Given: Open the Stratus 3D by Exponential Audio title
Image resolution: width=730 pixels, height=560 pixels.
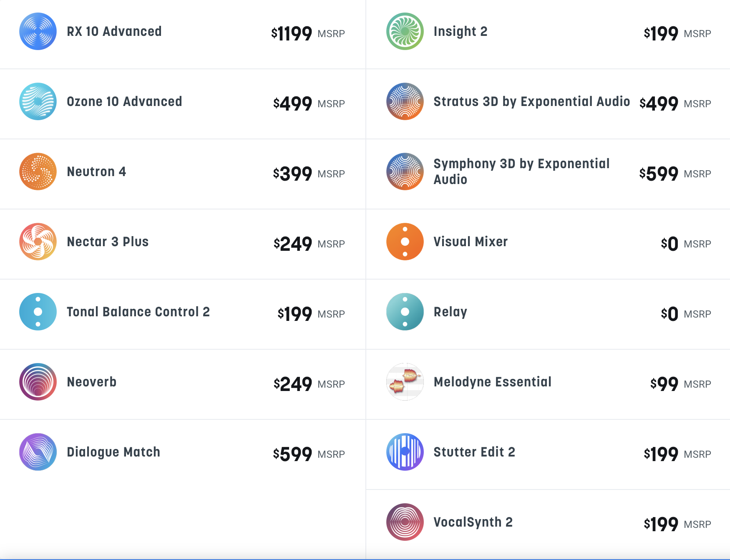Looking at the screenshot, I should click(x=532, y=102).
